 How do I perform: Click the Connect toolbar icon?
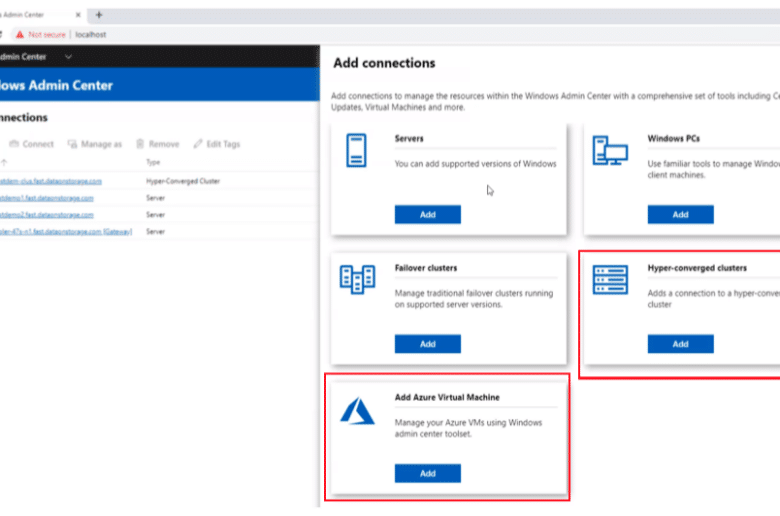[x=14, y=144]
